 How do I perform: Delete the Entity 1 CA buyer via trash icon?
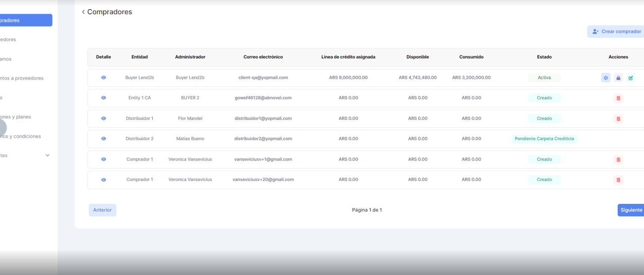pos(618,98)
